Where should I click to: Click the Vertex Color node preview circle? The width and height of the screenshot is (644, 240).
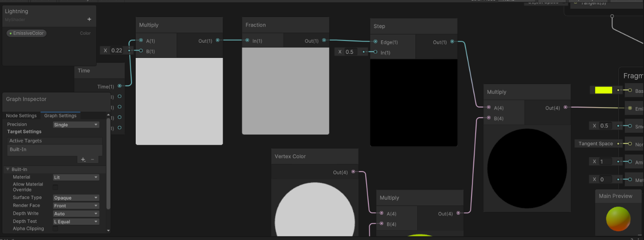tap(315, 209)
